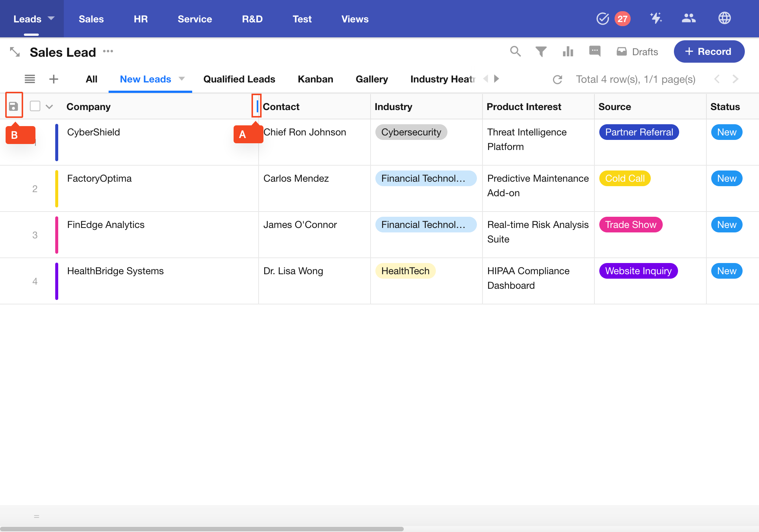Screen dimensions: 759x532
Task: Click the search magnifier icon
Action: tap(515, 51)
